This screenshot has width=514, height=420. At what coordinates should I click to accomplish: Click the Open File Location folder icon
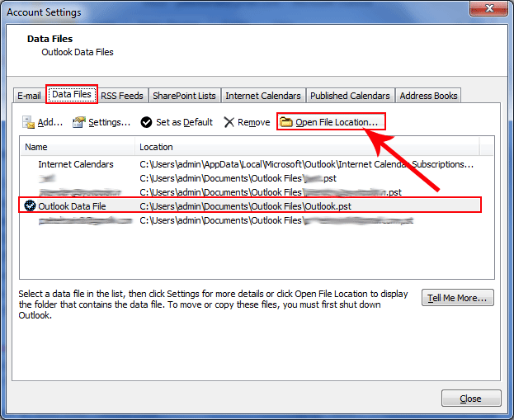[286, 122]
